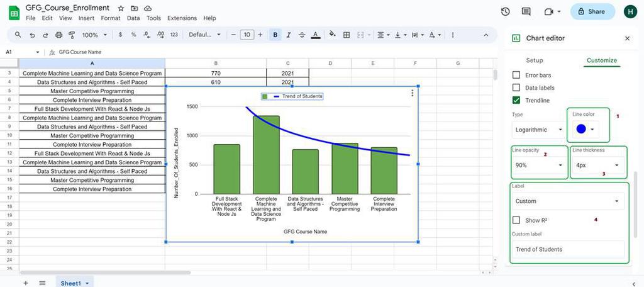Click Google Sheets home logo
Viewport: 644px width, 287px height.
[14, 13]
